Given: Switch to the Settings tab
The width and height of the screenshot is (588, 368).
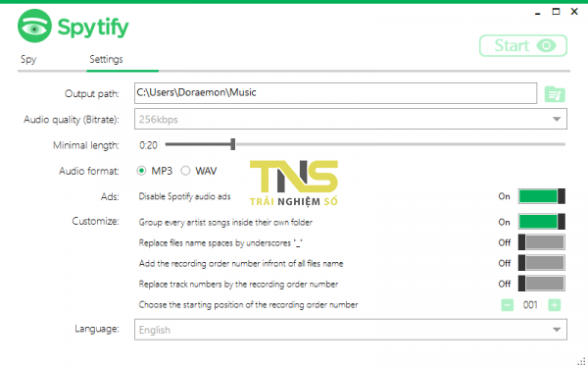Looking at the screenshot, I should pos(106,59).
